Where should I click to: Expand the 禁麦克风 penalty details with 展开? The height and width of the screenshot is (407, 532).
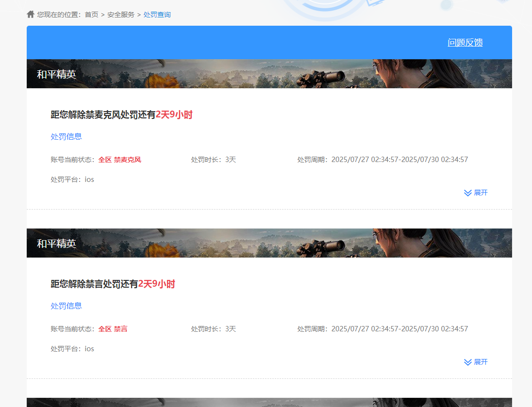pos(476,193)
